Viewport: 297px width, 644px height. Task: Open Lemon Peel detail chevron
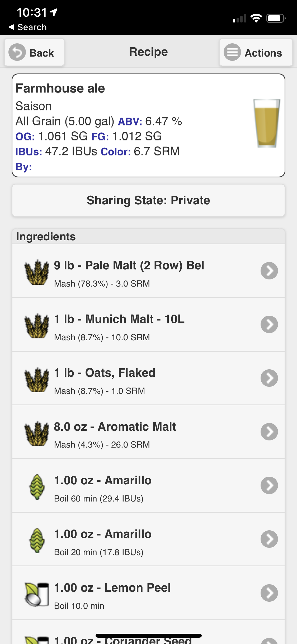[269, 593]
